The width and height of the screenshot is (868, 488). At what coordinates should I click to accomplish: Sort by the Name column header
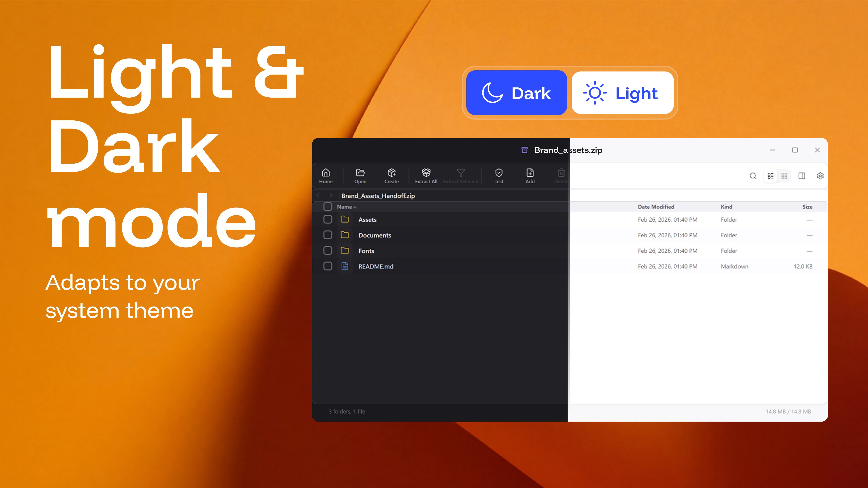click(346, 207)
